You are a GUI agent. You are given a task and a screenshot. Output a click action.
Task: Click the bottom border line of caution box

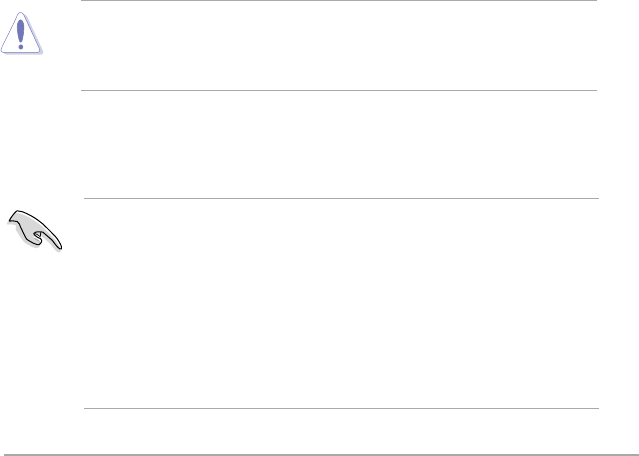[338, 92]
